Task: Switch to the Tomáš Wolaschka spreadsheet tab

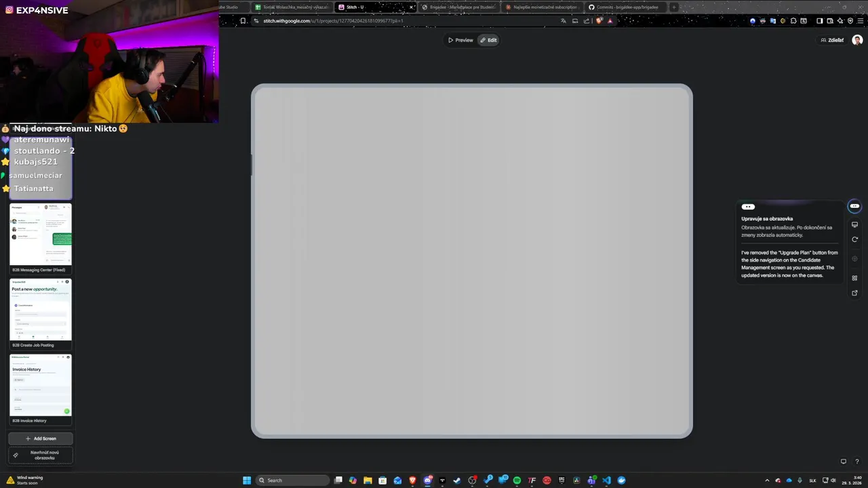Action: click(292, 7)
